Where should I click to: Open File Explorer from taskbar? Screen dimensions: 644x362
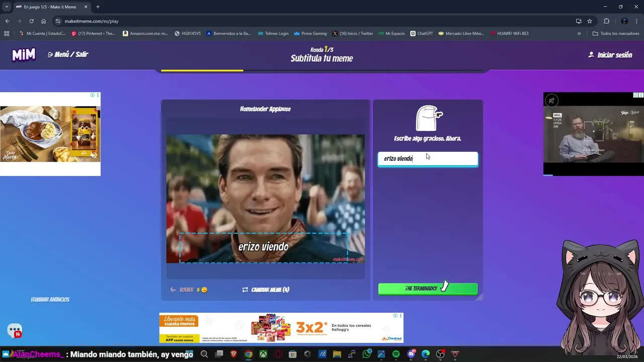click(337, 354)
